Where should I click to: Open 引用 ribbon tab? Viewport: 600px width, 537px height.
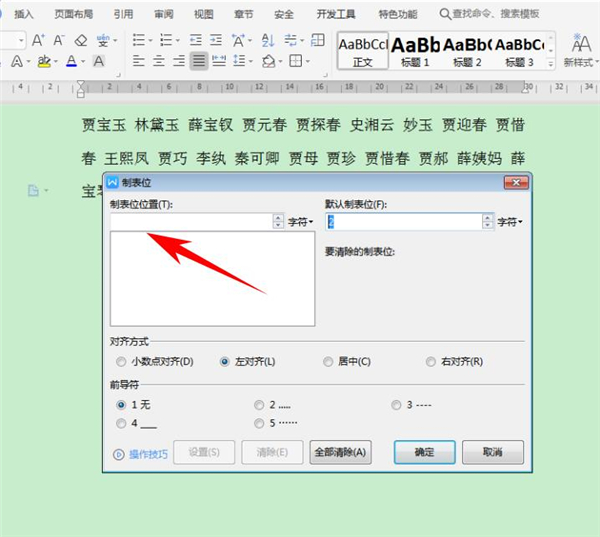coord(124,14)
